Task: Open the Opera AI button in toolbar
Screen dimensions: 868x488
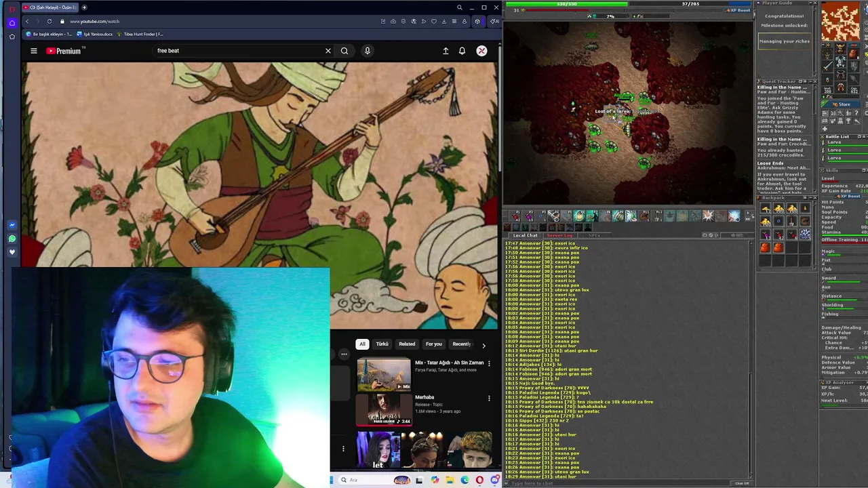Action: coord(495,22)
